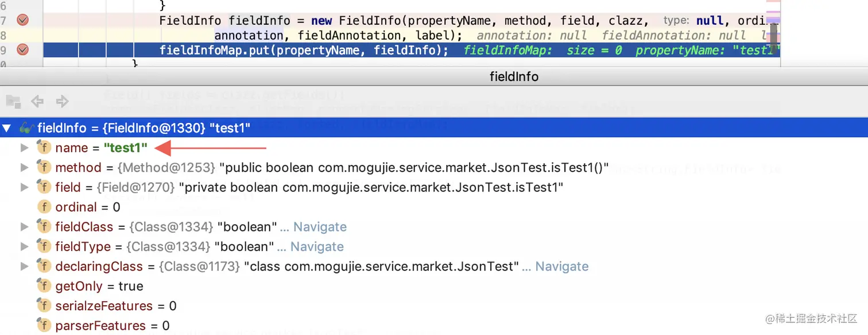This screenshot has width=868, height=335.
Task: Click Navigate link for fieldClass
Action: (x=320, y=227)
